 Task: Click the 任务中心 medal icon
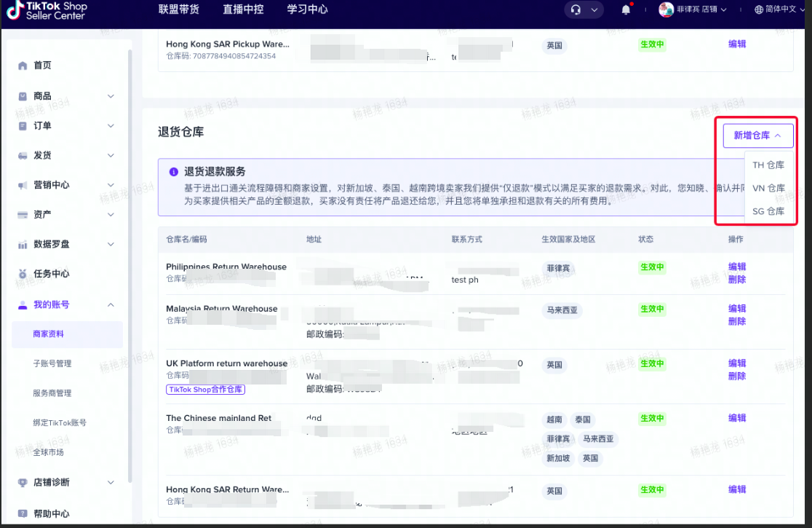[23, 274]
